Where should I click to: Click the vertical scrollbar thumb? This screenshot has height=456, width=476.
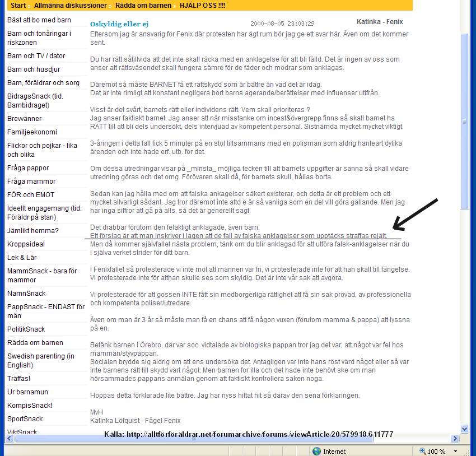click(x=464, y=122)
